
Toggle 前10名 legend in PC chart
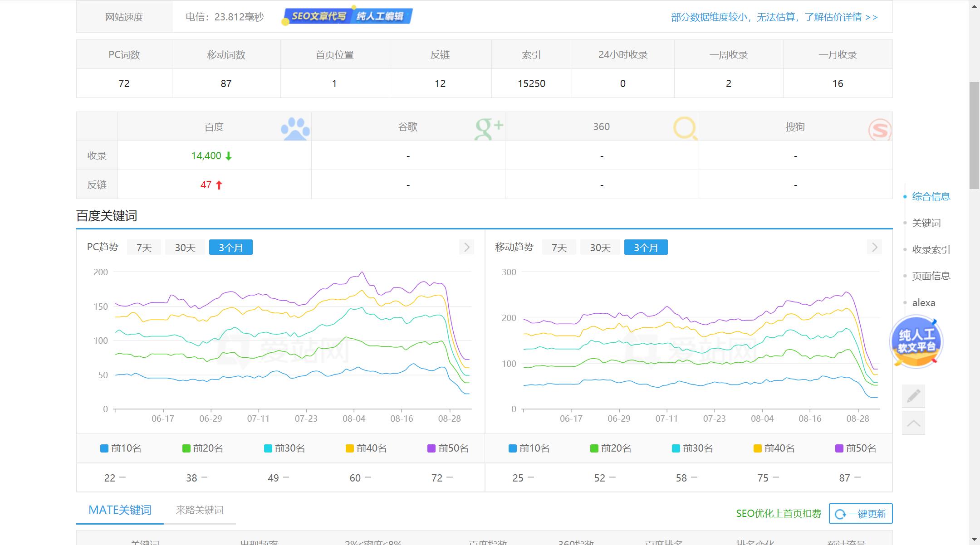tap(121, 448)
